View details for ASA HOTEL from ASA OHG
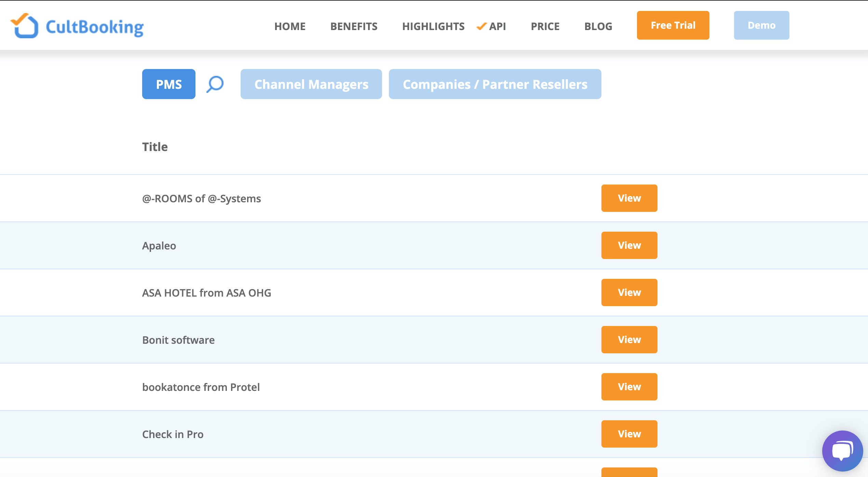 629,292
